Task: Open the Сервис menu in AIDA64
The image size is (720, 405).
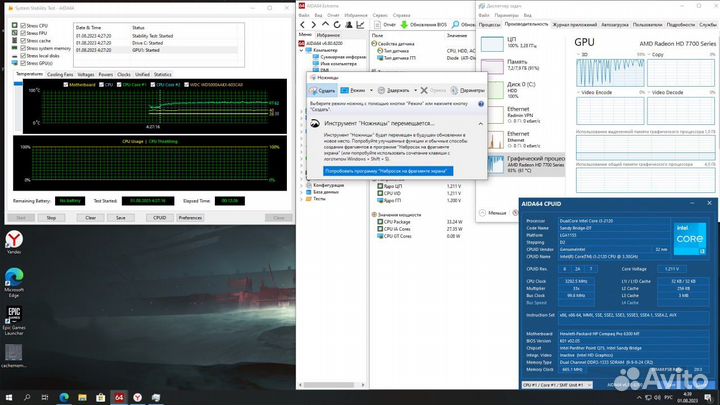Action: 380,15
